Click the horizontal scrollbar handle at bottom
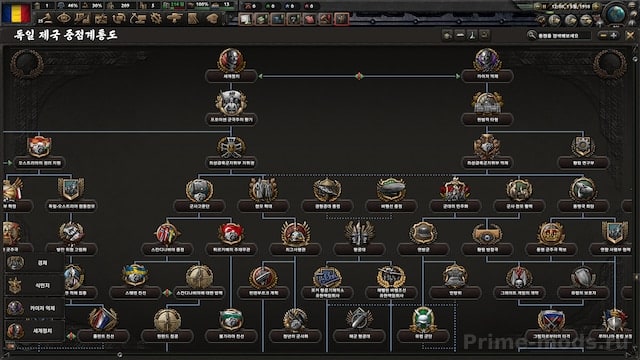This screenshot has height=360, width=640. [120, 355]
